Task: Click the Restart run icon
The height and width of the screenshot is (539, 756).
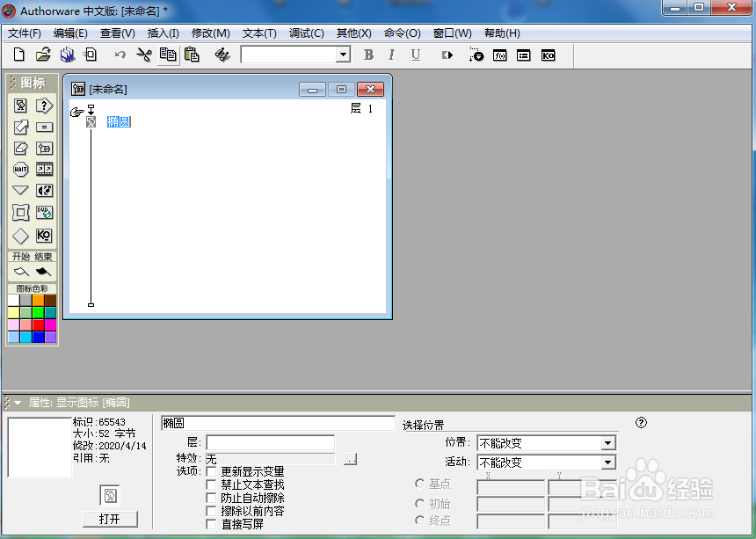Action: click(x=447, y=55)
